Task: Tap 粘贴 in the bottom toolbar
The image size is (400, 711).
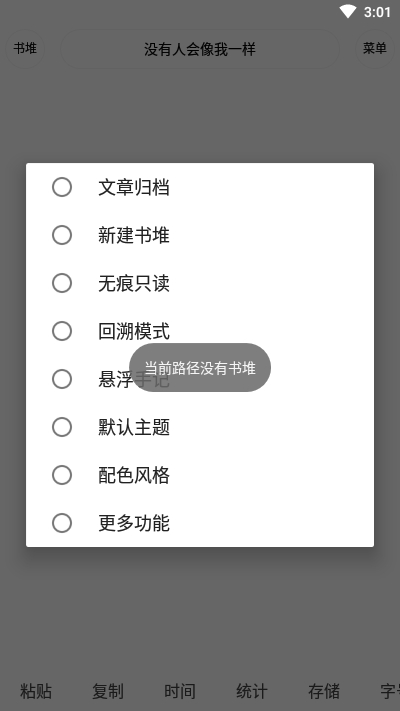Action: click(36, 692)
